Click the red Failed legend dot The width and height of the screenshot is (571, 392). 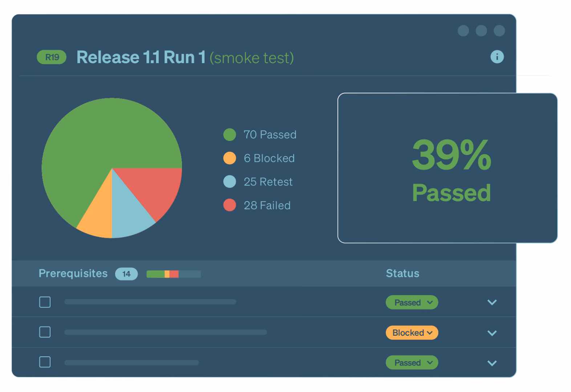(x=230, y=205)
